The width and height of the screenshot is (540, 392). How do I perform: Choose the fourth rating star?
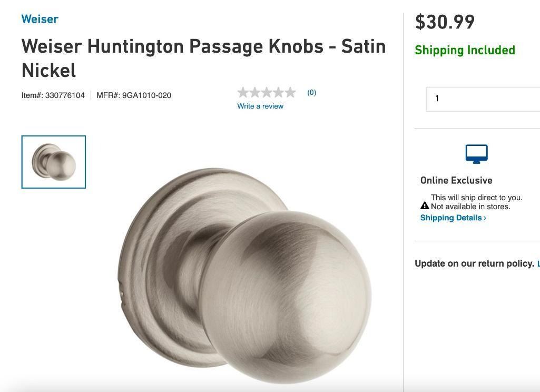tap(278, 93)
